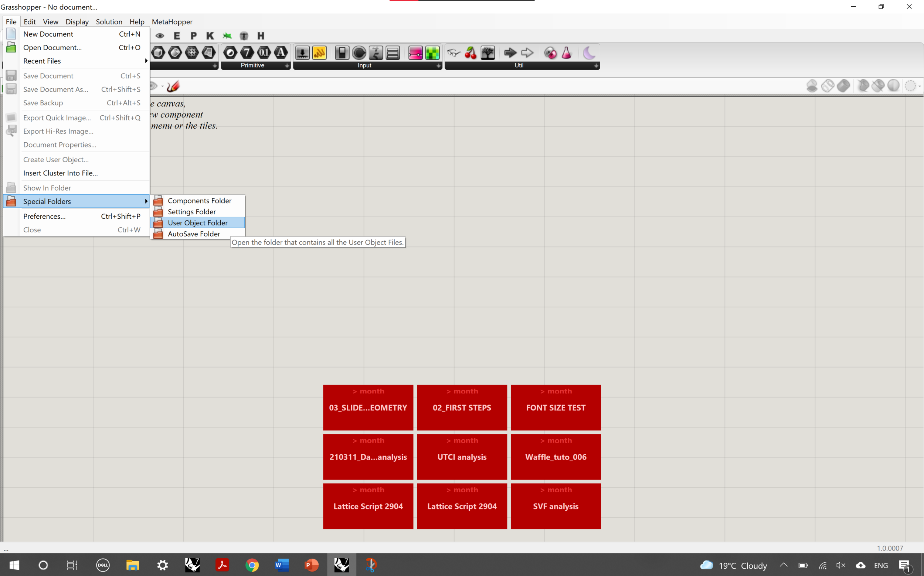Expand the Util panel plus button
The width and height of the screenshot is (924, 576).
[596, 65]
